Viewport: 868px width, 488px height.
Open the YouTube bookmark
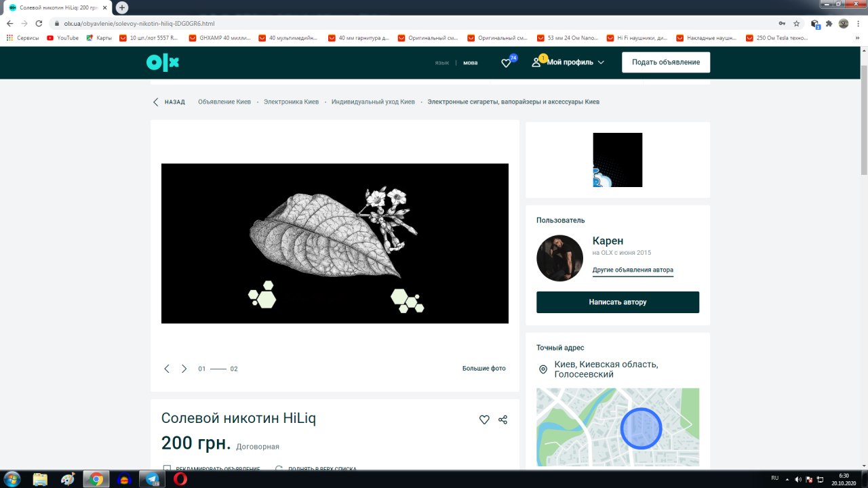pyautogui.click(x=62, y=38)
